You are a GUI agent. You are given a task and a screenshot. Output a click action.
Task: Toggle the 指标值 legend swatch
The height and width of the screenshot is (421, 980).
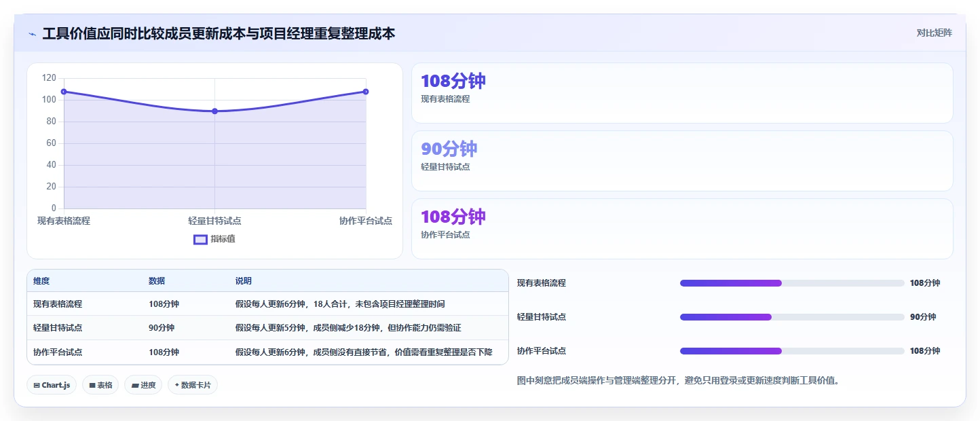[200, 239]
